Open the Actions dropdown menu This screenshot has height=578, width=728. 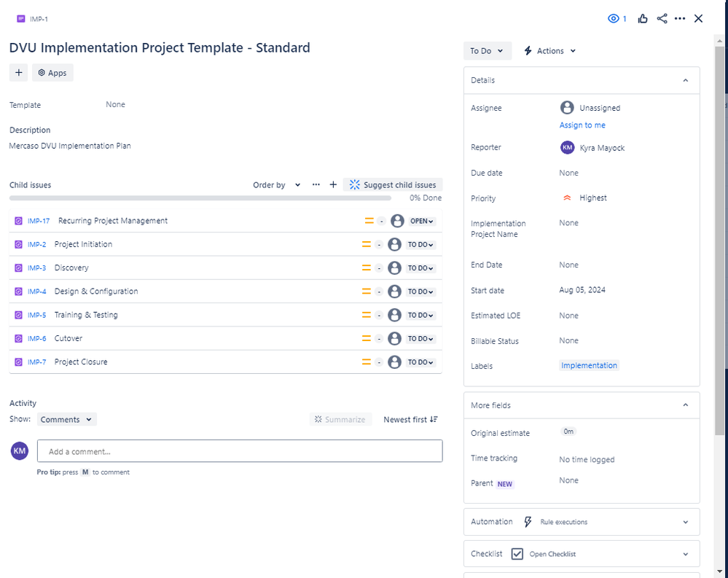[549, 51]
